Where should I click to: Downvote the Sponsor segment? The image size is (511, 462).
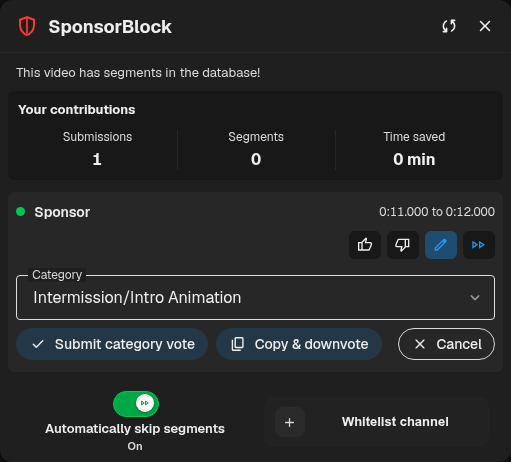coord(403,245)
